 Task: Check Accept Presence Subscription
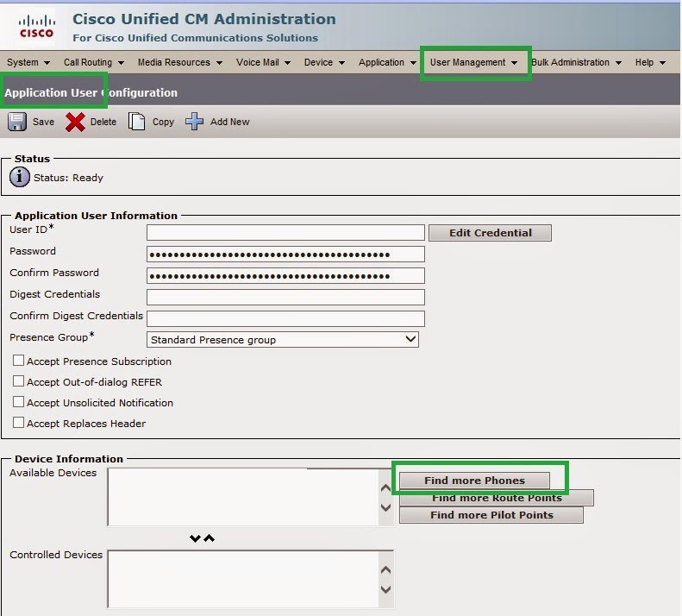18,361
